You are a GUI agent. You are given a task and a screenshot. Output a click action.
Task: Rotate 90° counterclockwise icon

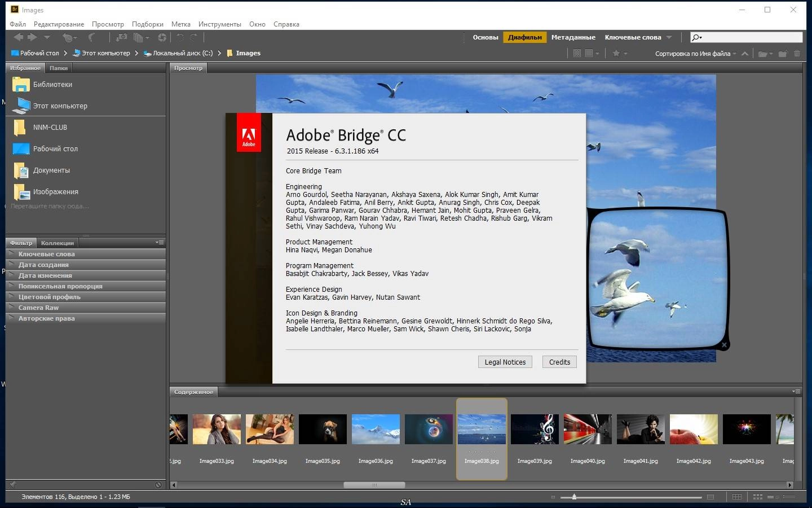[x=180, y=37]
